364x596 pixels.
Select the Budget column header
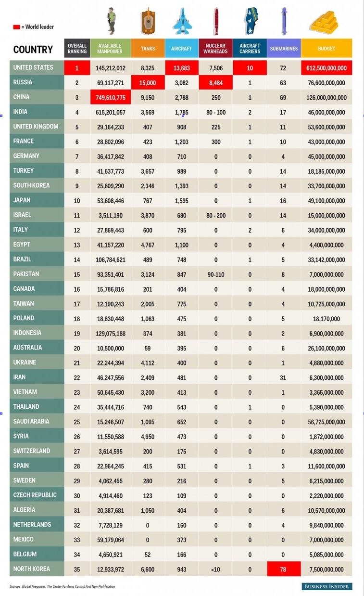(x=326, y=48)
